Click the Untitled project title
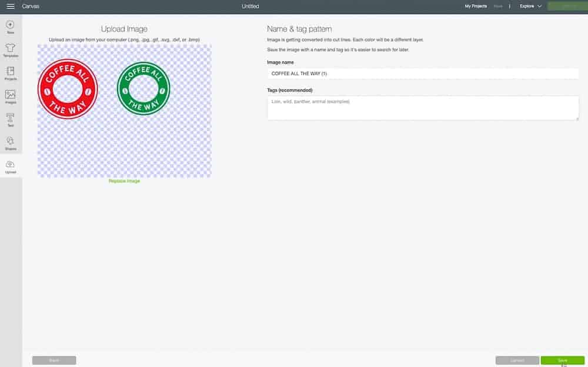This screenshot has height=367, width=588. [250, 6]
